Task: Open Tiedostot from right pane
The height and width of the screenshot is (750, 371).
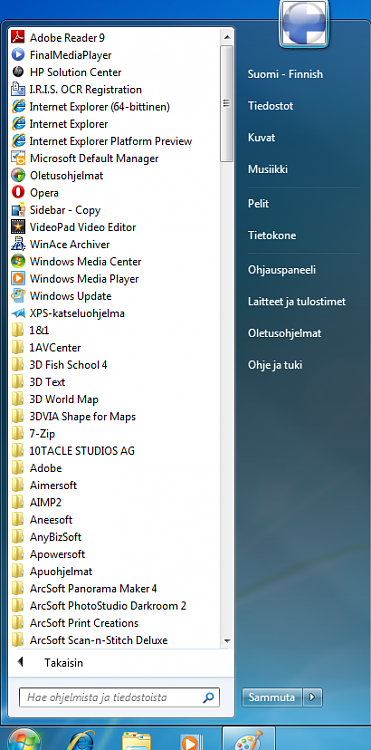Action: click(x=270, y=106)
